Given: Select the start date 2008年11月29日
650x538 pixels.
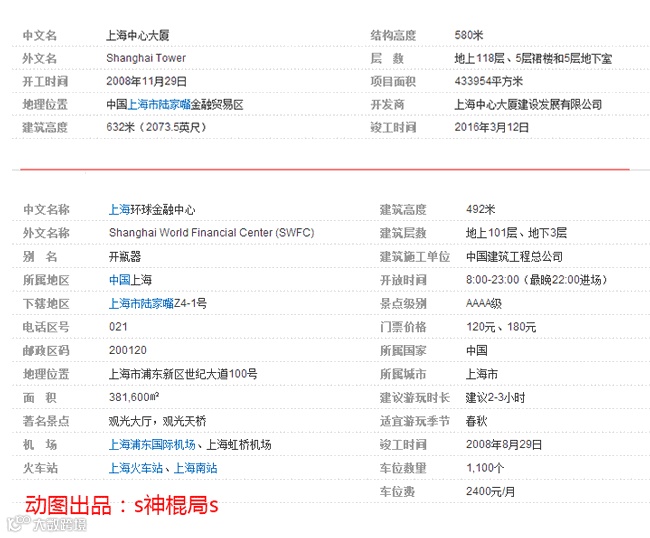Looking at the screenshot, I should point(146,81).
